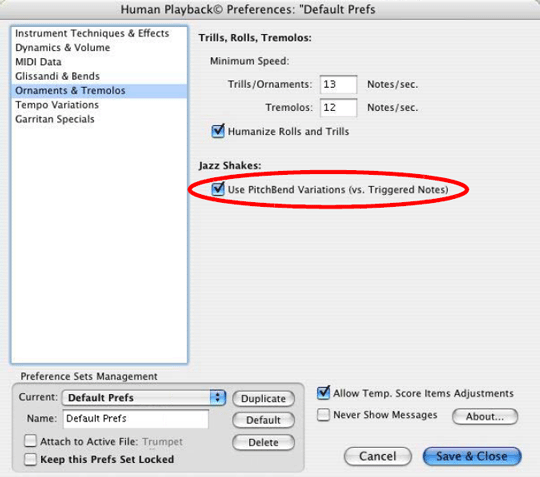The width and height of the screenshot is (540, 477).
Task: Open the Current preference set dropdown
Action: click(x=144, y=398)
